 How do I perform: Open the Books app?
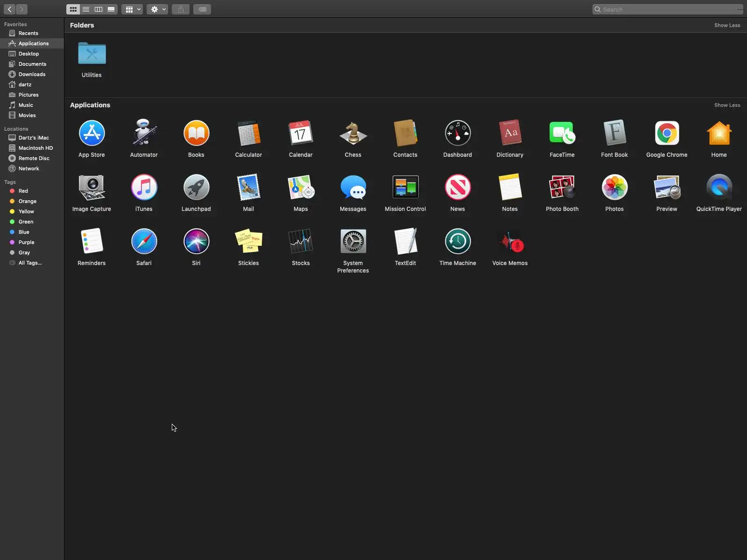(196, 133)
